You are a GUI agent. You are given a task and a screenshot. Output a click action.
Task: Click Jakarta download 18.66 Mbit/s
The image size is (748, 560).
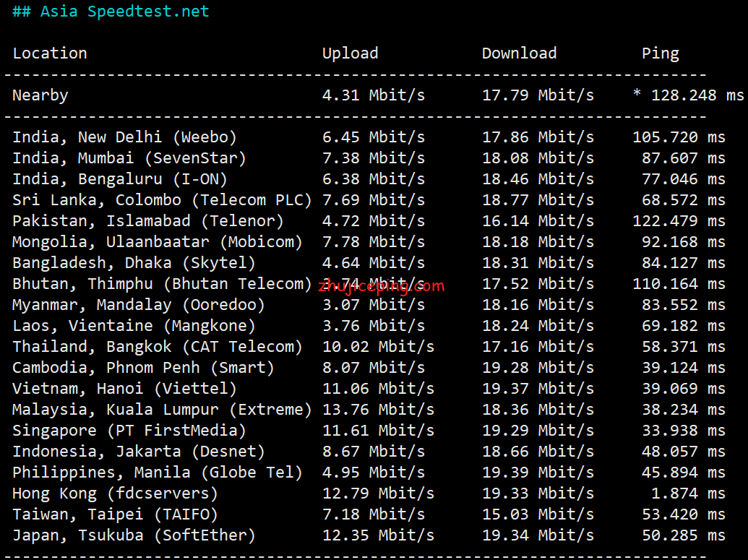(x=538, y=452)
